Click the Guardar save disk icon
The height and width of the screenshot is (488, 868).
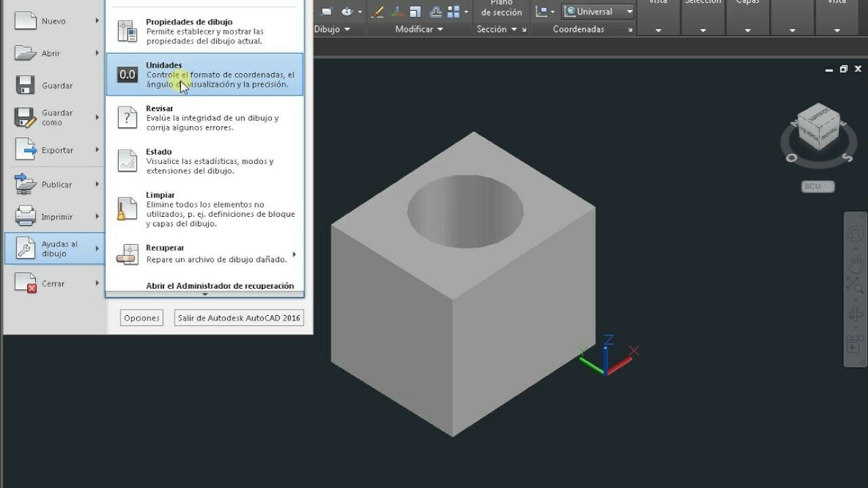pyautogui.click(x=25, y=85)
